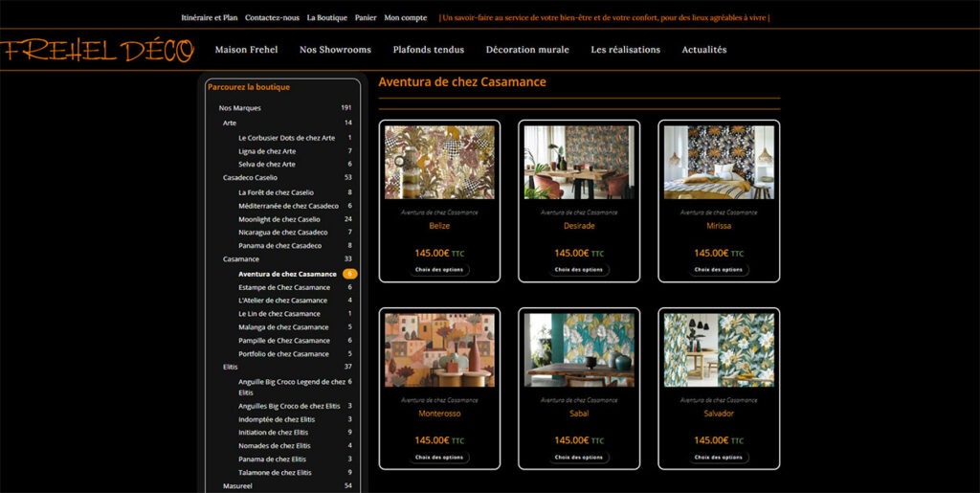This screenshot has height=493, width=980.
Task: Open Initiation de chez Elitis
Action: pos(273,433)
